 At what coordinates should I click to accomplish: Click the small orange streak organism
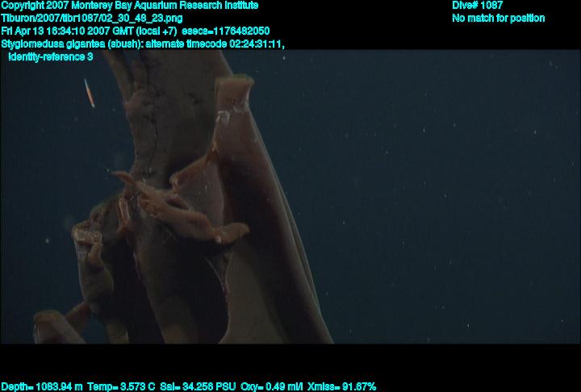click(x=90, y=93)
